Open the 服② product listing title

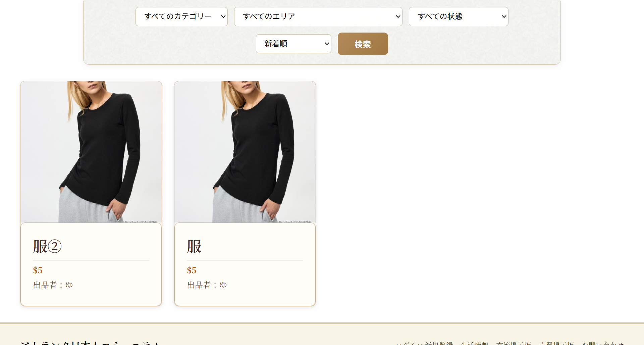[47, 246]
